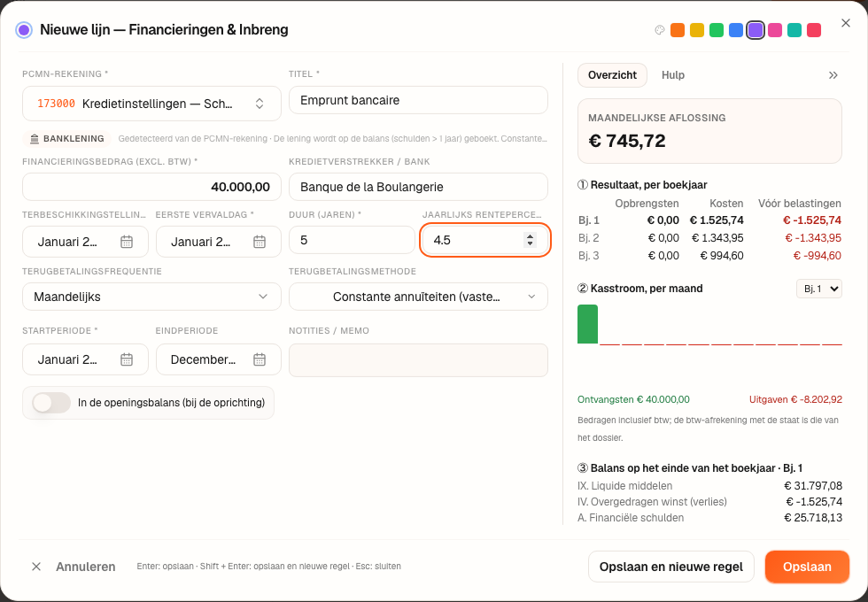Screen dimensions: 868x602
Task: Open calendar for Eerste vervaldag date
Action: 259,242
